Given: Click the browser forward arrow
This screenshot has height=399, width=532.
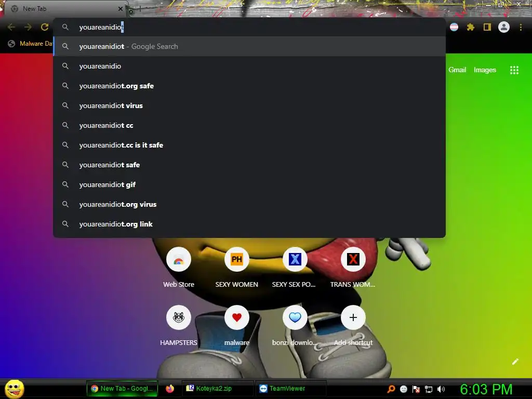Looking at the screenshot, I should click(28, 27).
